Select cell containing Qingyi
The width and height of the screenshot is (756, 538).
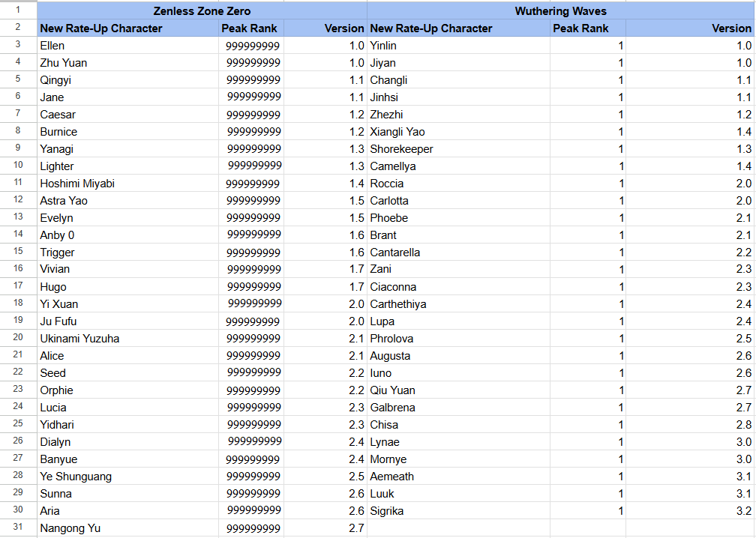pos(127,80)
